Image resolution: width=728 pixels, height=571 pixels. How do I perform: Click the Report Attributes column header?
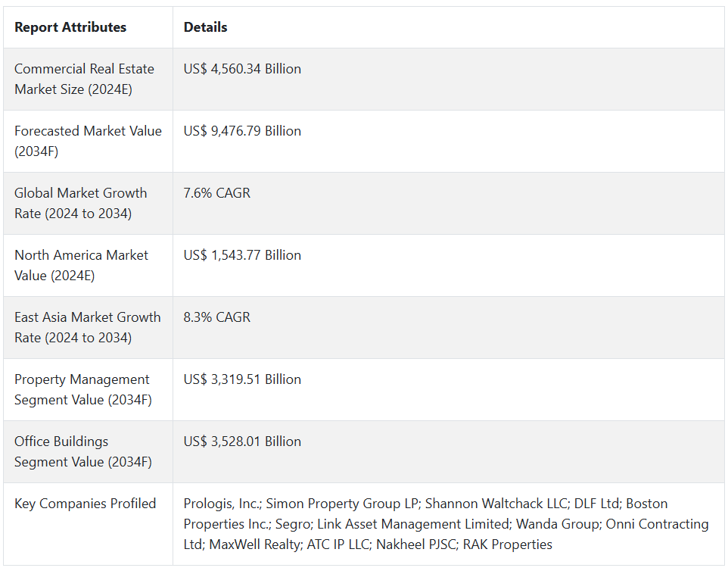[70, 27]
